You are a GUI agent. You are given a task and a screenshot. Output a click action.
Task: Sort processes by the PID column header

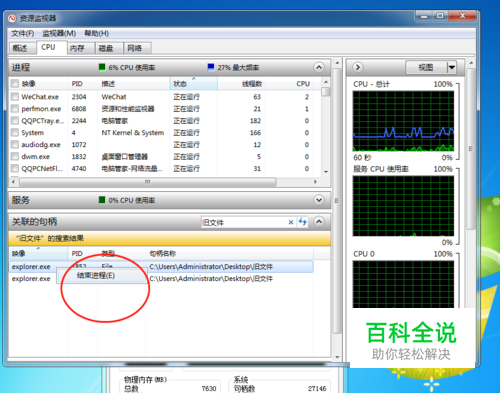[83, 83]
